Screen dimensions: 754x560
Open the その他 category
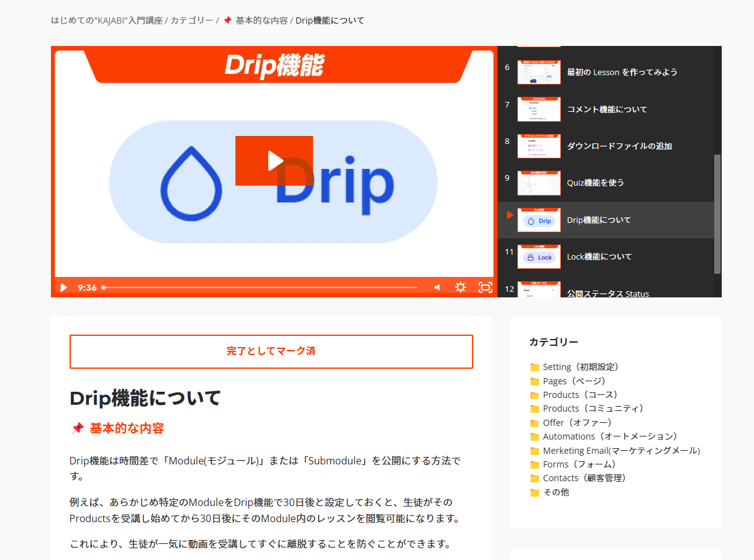(x=556, y=492)
